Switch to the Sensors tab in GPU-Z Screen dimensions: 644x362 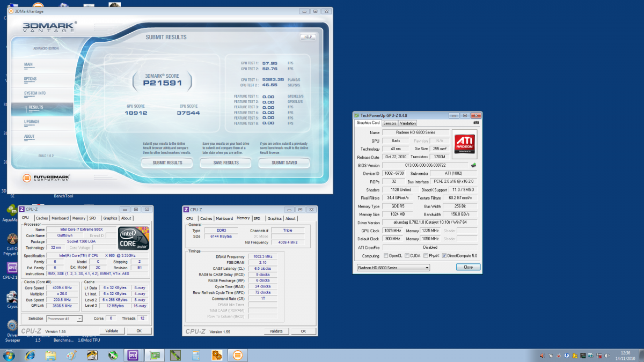tap(389, 123)
